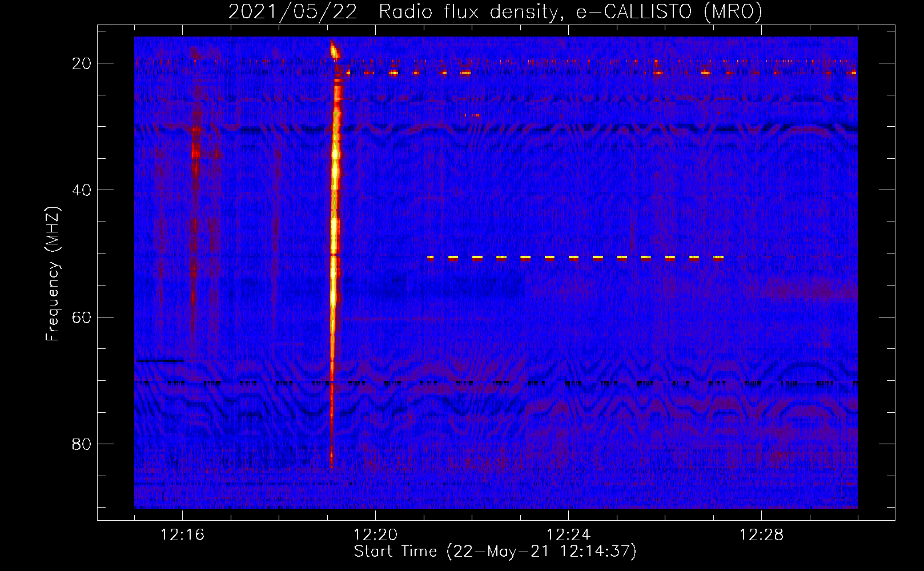The image size is (924, 571).
Task: Click the '12:28' time tick label
Action: pyautogui.click(x=761, y=535)
